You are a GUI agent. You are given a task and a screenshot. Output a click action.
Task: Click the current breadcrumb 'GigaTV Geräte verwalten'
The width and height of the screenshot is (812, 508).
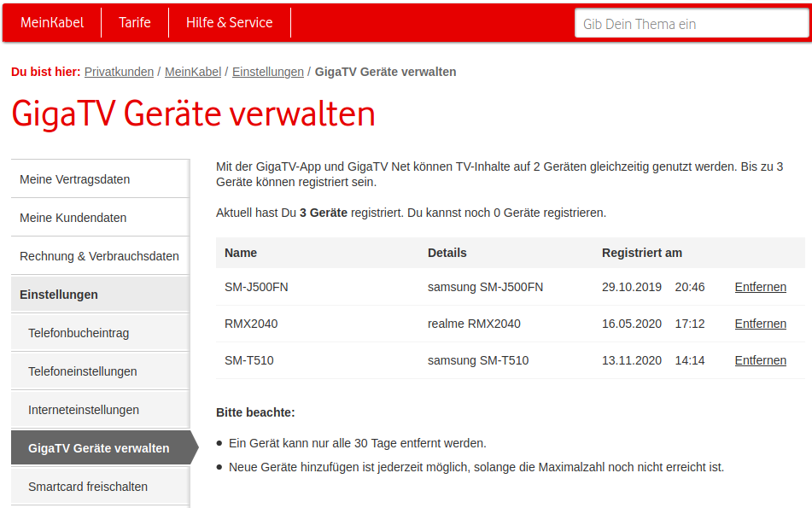(385, 72)
